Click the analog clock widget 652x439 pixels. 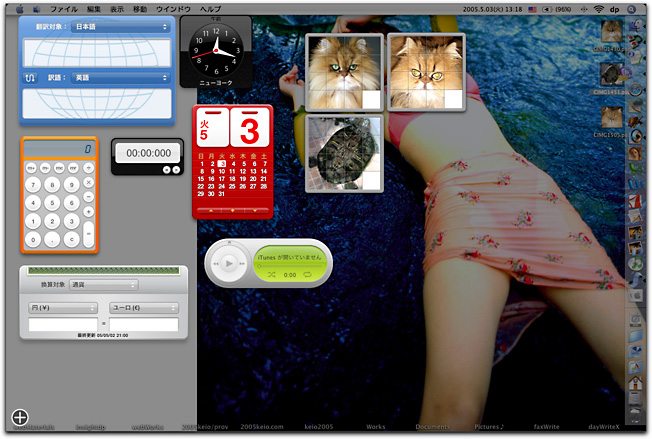pos(216,48)
